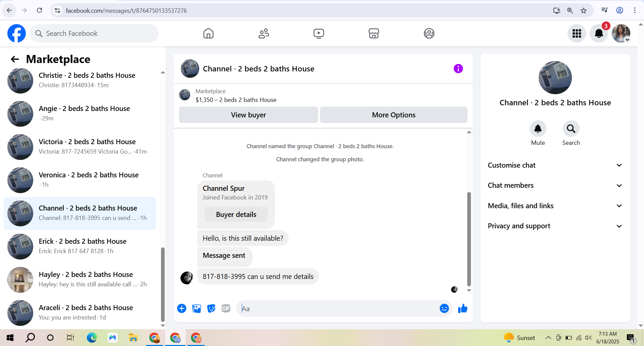644x346 pixels.
Task: Launch Microsoft Edge from the taskbar
Action: 92,338
